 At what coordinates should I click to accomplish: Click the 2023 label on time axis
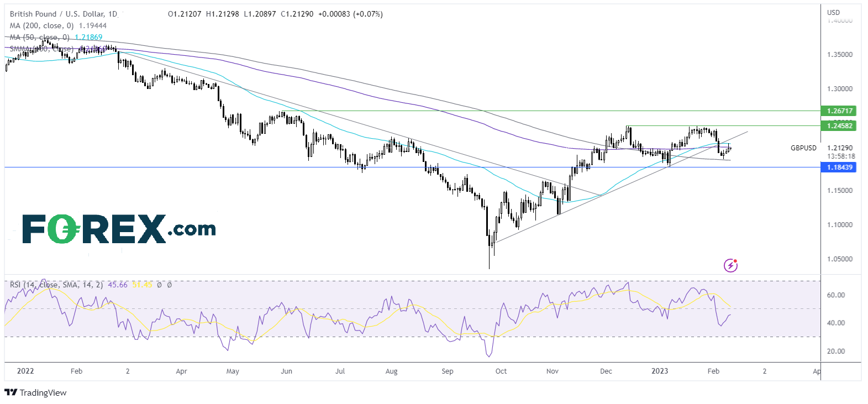[660, 371]
